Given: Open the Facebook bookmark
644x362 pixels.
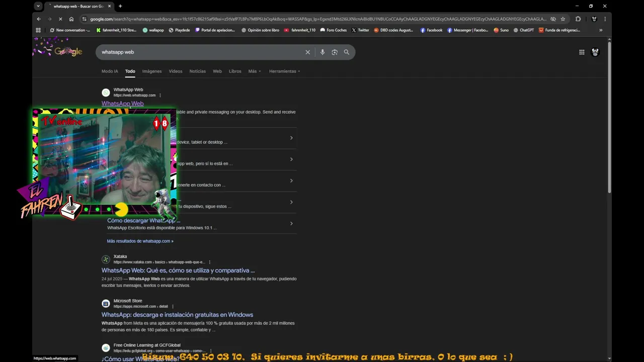Looking at the screenshot, I should (x=432, y=30).
